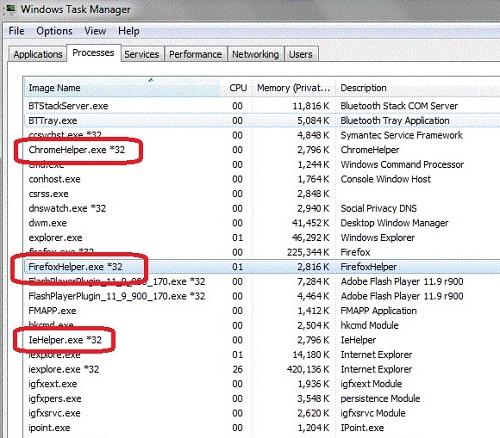The image size is (500, 438).
Task: Select the BTStackServer.exe process row
Action: 262,106
